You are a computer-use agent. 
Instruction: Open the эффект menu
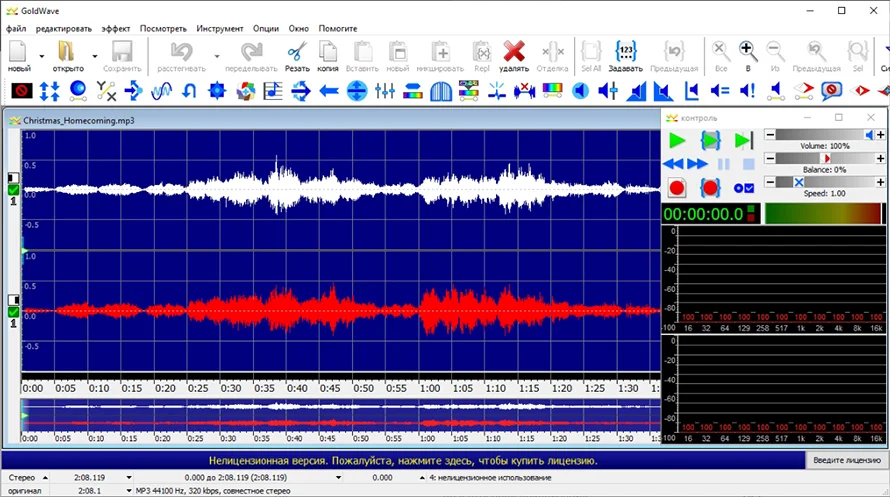[115, 28]
